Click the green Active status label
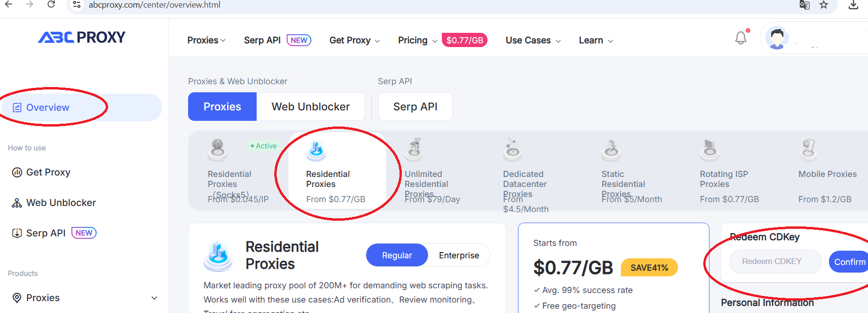The height and width of the screenshot is (313, 868). (264, 146)
